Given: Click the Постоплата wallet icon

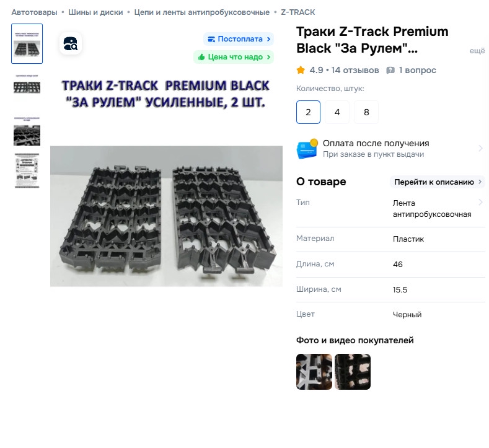Looking at the screenshot, I should [211, 39].
